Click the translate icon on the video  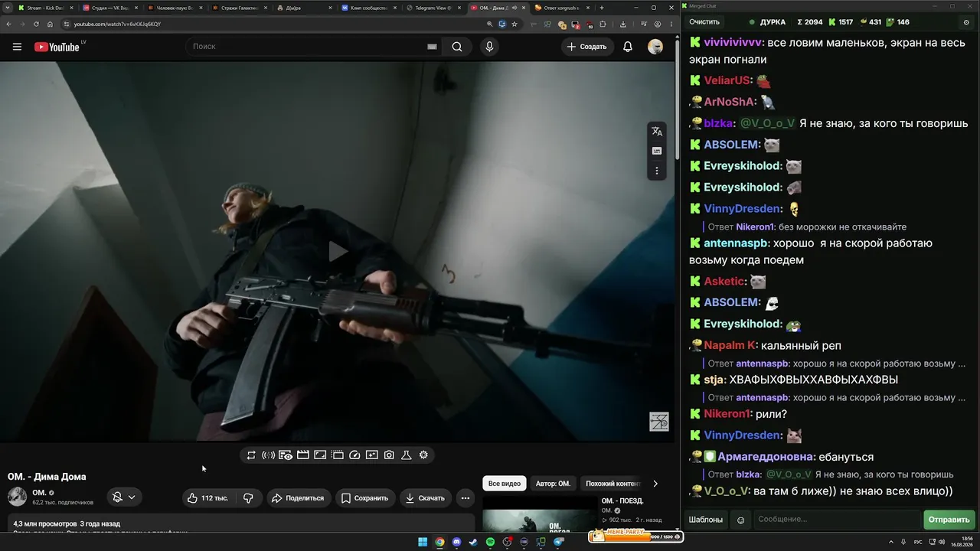657,132
